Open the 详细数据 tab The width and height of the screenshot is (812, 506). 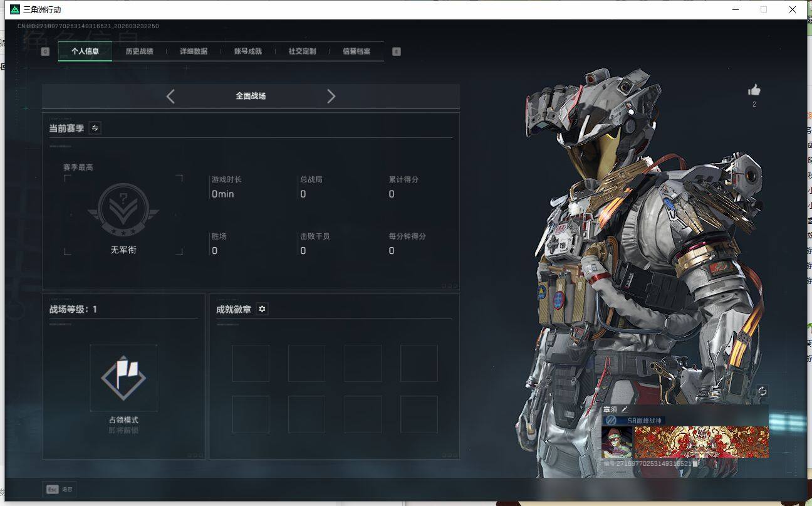[194, 51]
